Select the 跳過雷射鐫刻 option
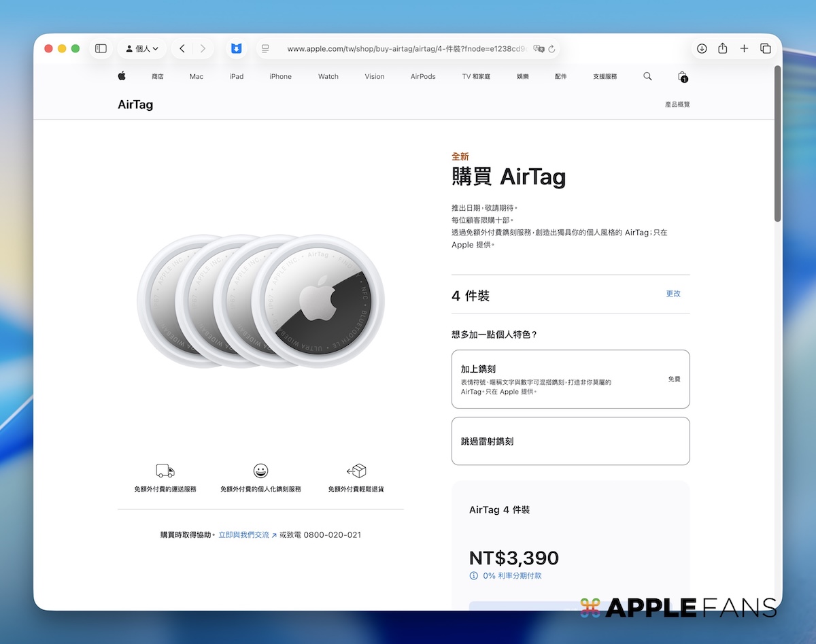This screenshot has width=816, height=644. (570, 441)
